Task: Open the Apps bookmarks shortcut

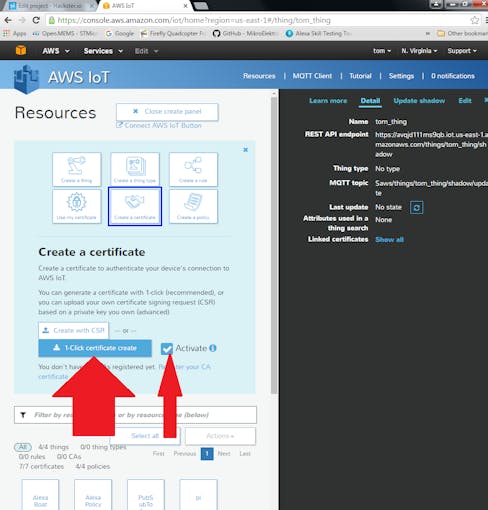Action: [15, 34]
